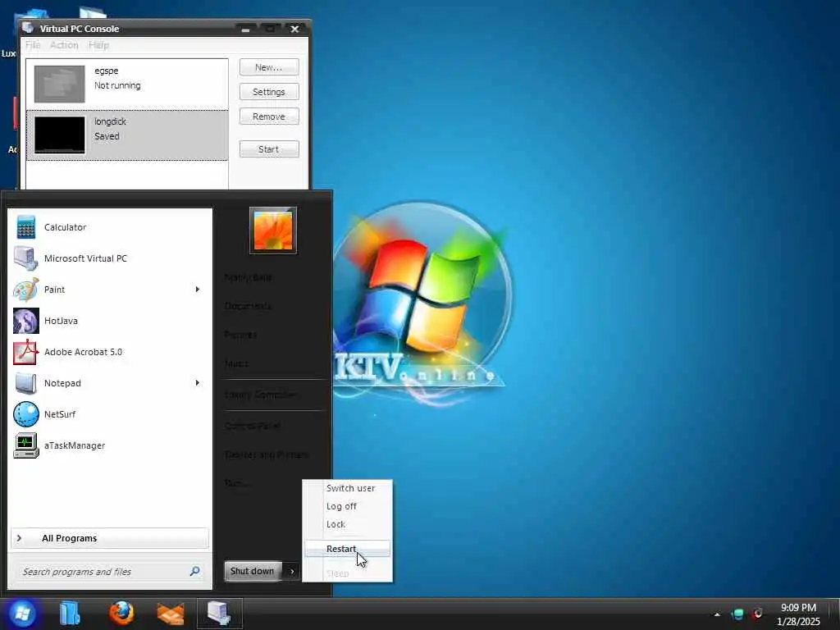Screen dimensions: 840x630
Task: Open Settings in Virtual PC Console
Action: coord(269,92)
